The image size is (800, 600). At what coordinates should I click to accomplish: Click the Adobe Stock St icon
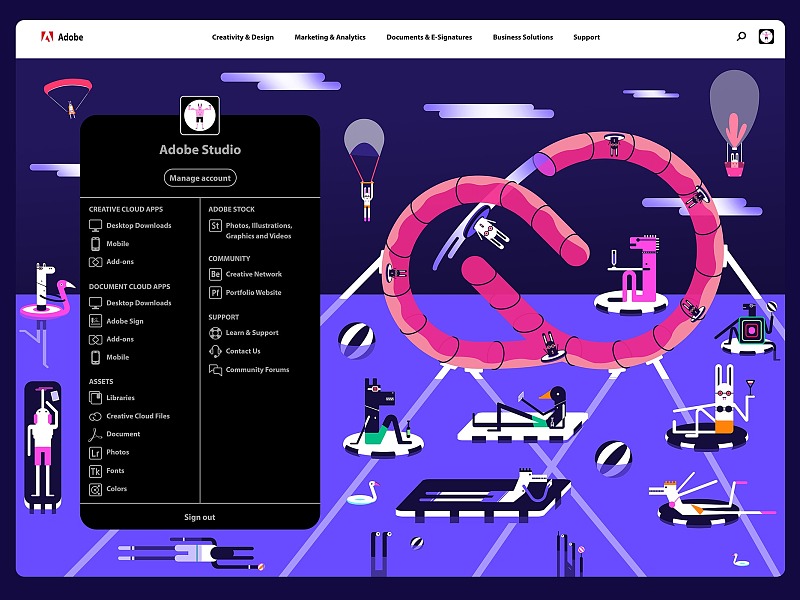pyautogui.click(x=215, y=226)
